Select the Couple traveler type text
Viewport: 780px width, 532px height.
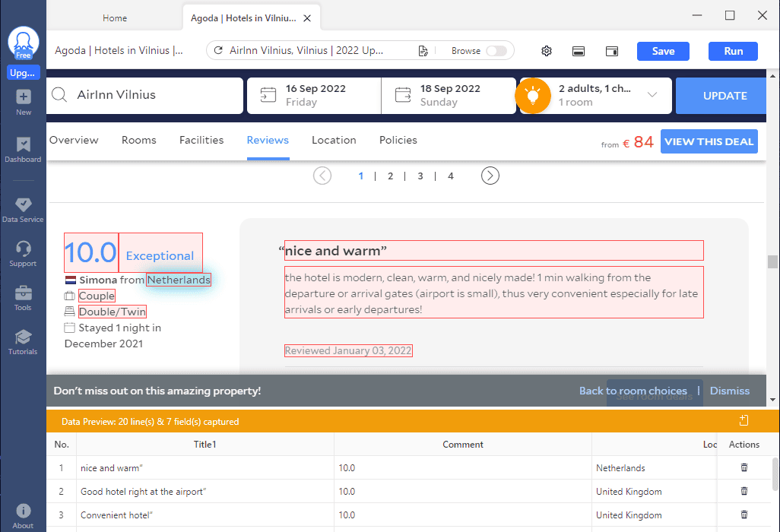[x=97, y=296]
